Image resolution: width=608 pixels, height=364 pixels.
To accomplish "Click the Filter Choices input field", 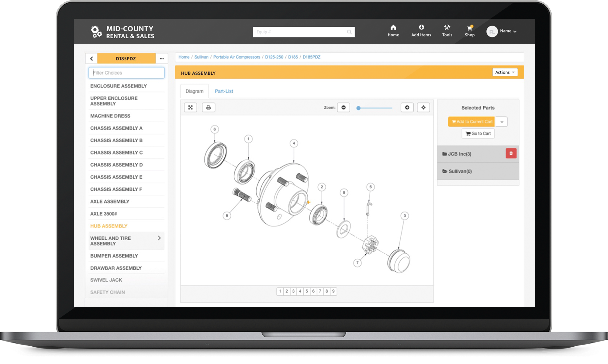I will coord(126,73).
